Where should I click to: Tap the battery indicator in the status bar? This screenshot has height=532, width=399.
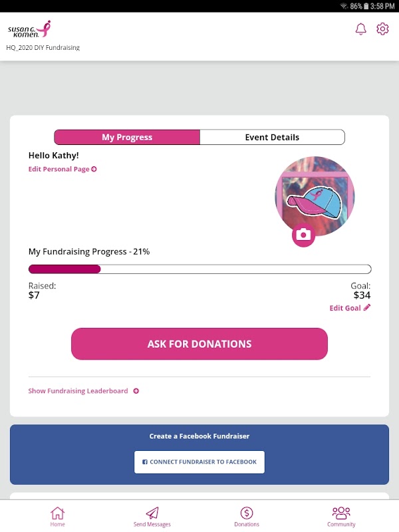click(368, 6)
